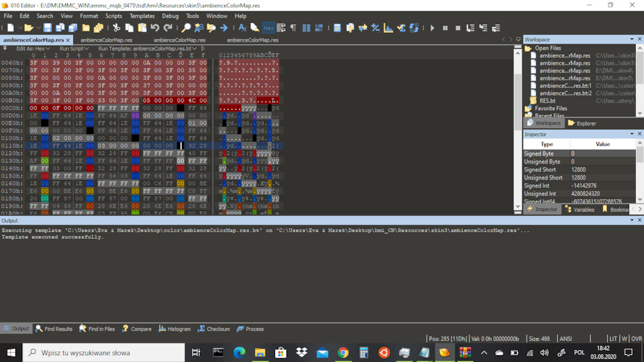The image size is (644, 362).
Task: Close the active ambienceColorMap.res tab
Action: point(68,40)
